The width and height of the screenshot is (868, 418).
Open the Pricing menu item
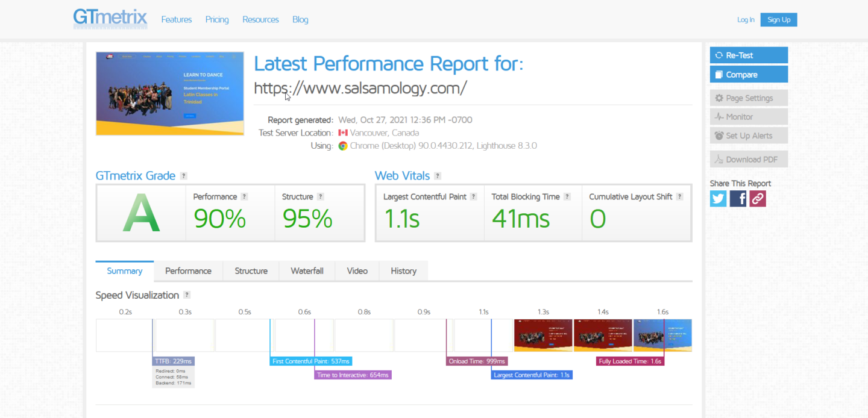pos(217,20)
